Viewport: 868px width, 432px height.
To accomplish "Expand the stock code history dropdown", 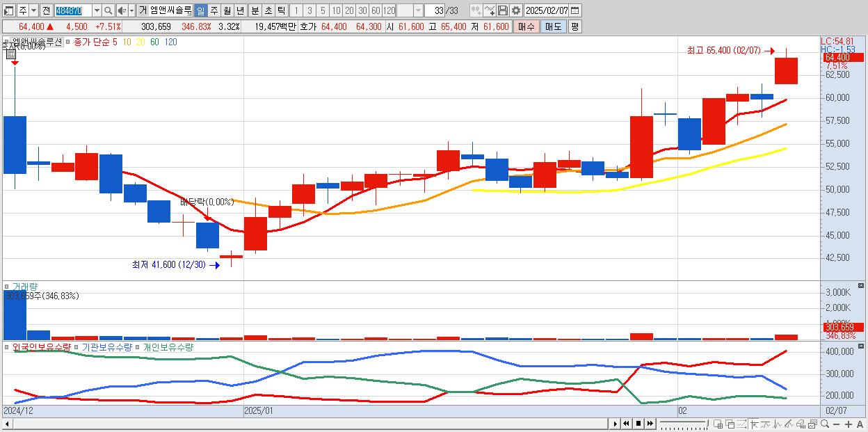I will [97, 10].
